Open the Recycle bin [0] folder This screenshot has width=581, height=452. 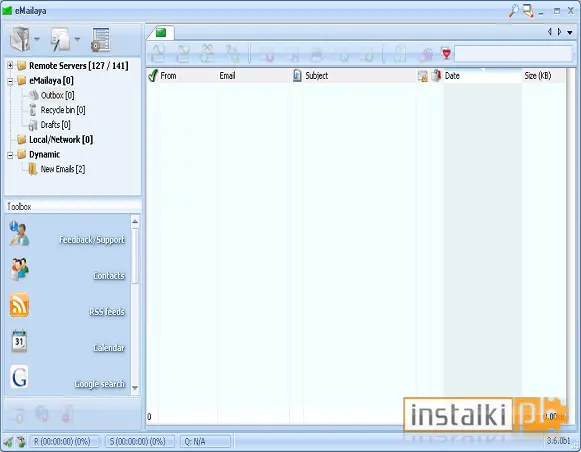[63, 110]
